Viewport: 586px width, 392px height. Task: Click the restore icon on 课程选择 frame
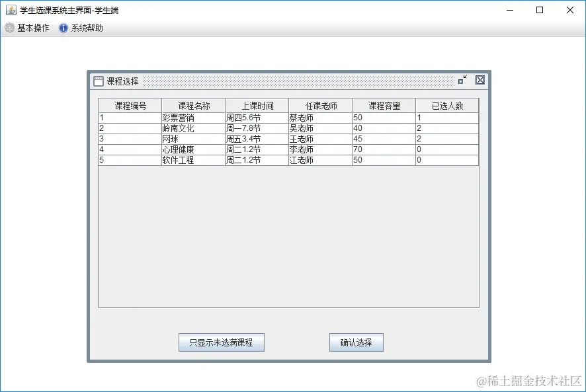pyautogui.click(x=463, y=79)
